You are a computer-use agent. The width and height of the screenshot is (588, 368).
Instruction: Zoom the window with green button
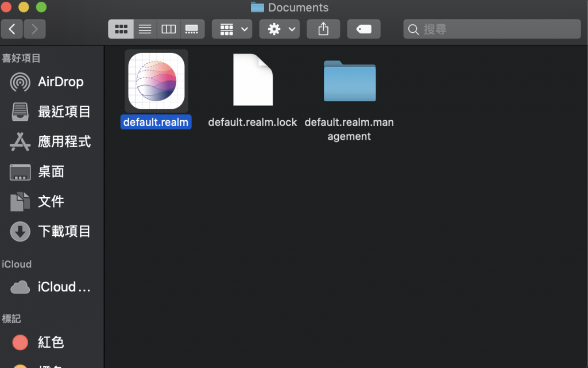pos(41,7)
